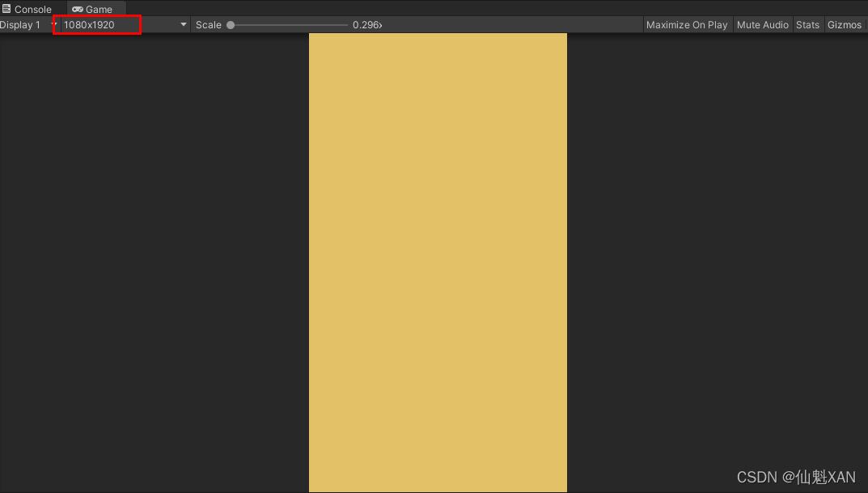Screen dimensions: 868x493
Task: Open the Display 1 dropdown
Action: [29, 25]
